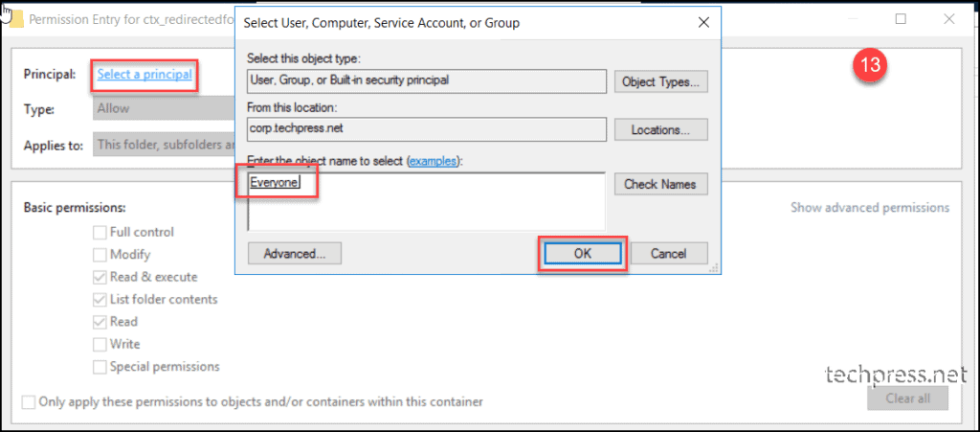980x432 pixels.
Task: Click the folder icon in title bar
Action: point(17,19)
